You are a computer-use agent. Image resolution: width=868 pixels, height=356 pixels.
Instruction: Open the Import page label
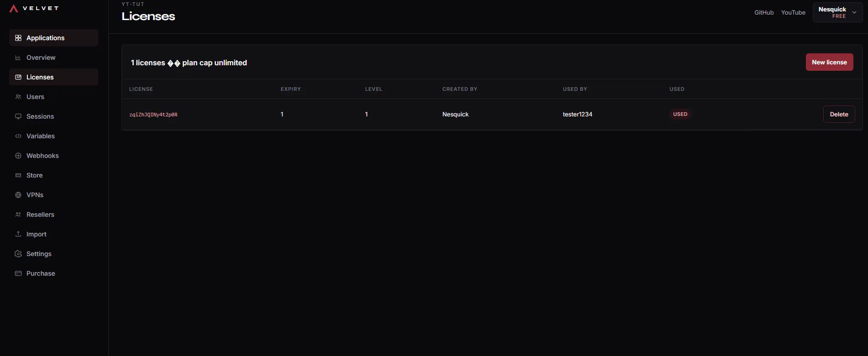[37, 234]
